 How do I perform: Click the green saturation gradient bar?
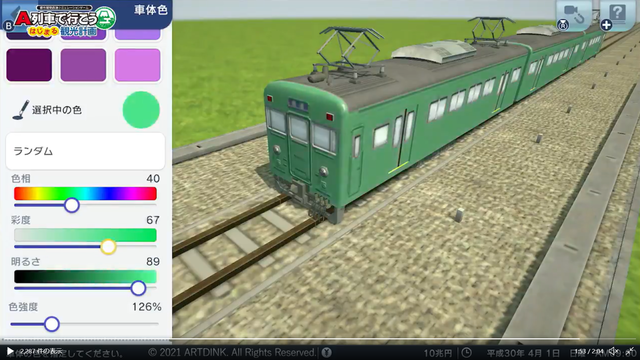click(85, 235)
